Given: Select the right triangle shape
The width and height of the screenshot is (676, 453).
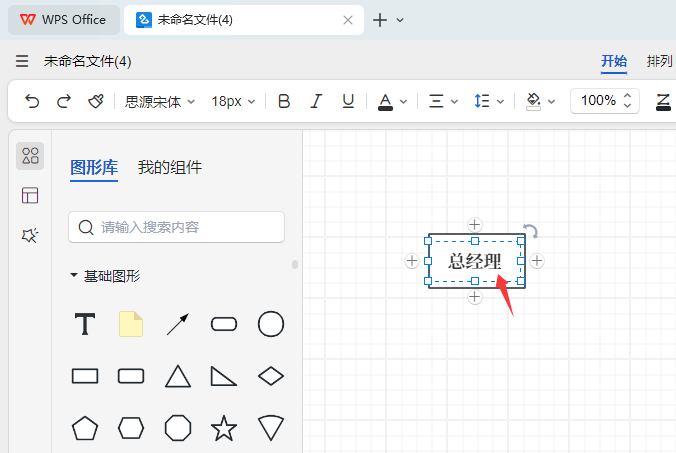Looking at the screenshot, I should point(224,376).
